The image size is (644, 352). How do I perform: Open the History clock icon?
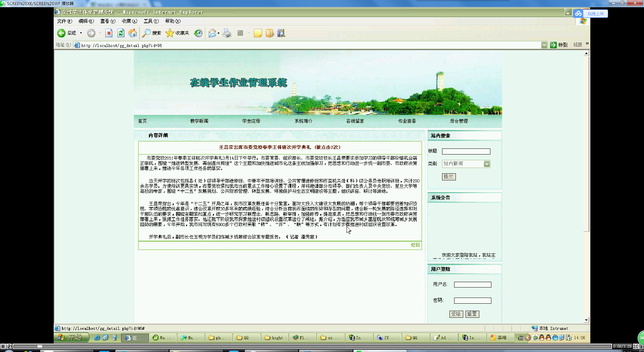click(198, 33)
